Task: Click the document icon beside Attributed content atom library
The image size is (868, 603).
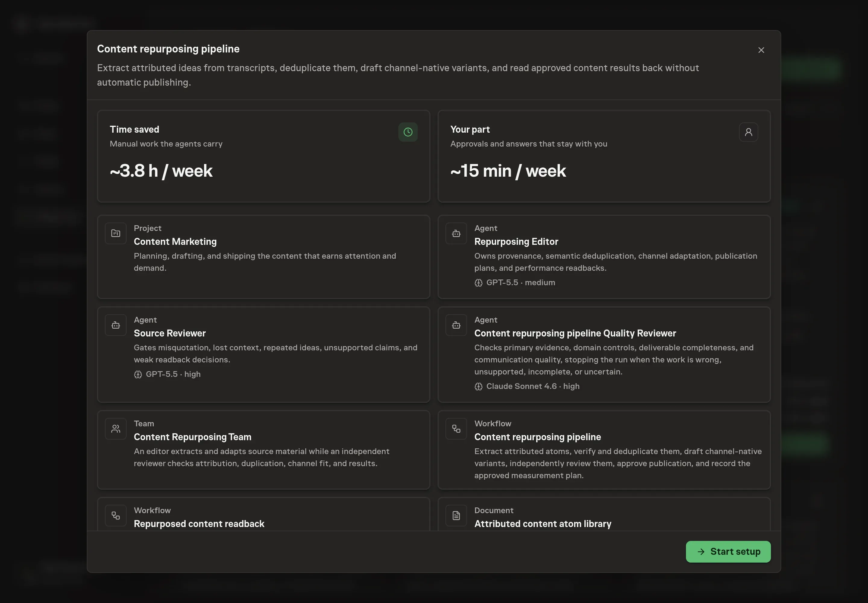Action: click(x=456, y=516)
